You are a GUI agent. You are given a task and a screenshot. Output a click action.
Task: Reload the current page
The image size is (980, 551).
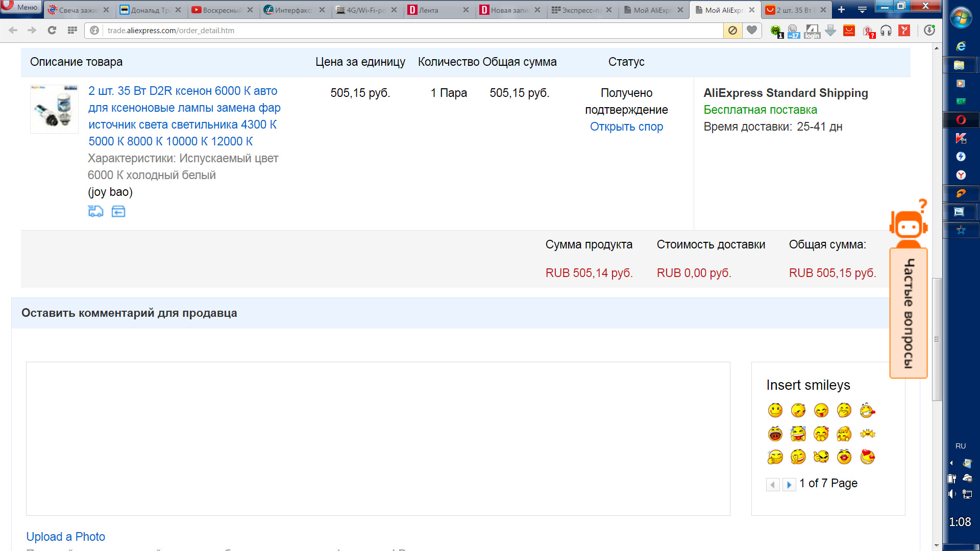coord(52,30)
